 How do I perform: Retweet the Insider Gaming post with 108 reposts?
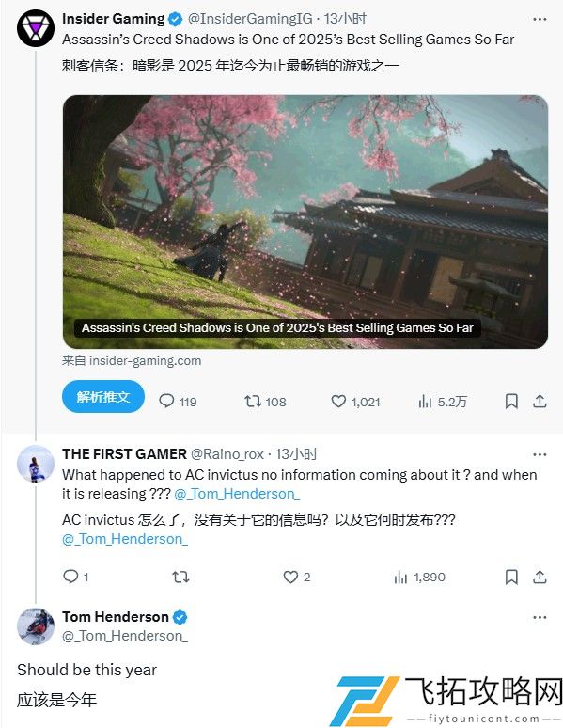[x=265, y=401]
